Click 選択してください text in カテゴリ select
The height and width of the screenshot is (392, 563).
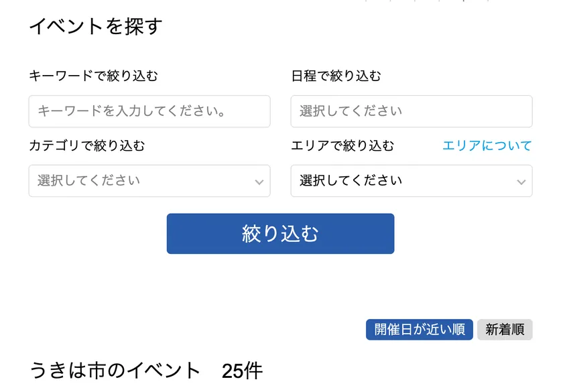88,181
